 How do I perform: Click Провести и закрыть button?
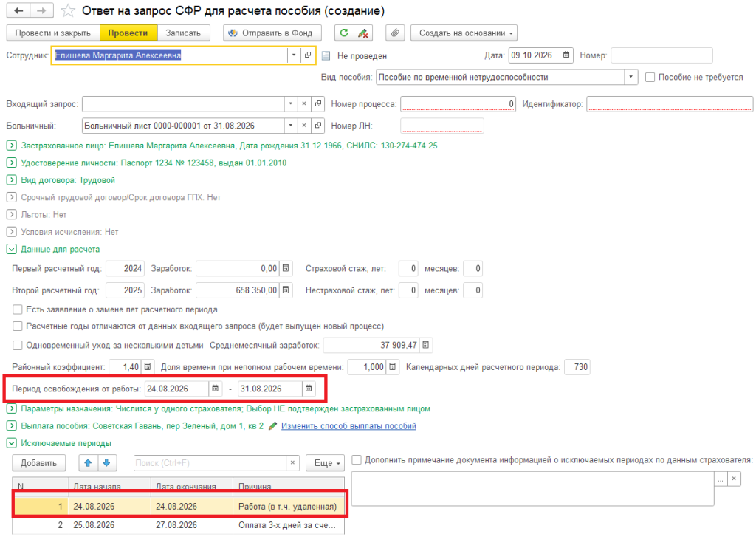53,33
